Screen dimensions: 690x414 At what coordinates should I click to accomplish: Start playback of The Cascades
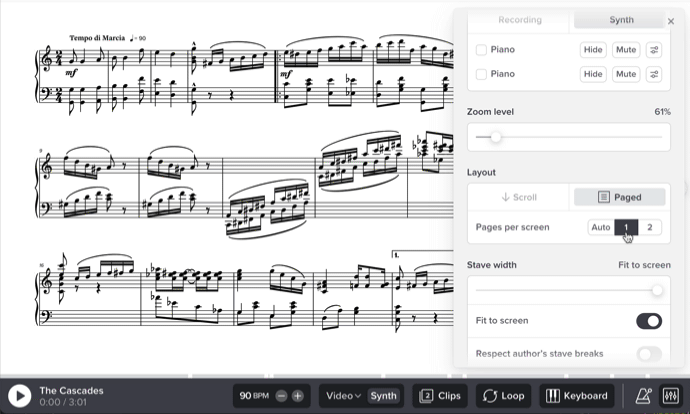(x=19, y=396)
